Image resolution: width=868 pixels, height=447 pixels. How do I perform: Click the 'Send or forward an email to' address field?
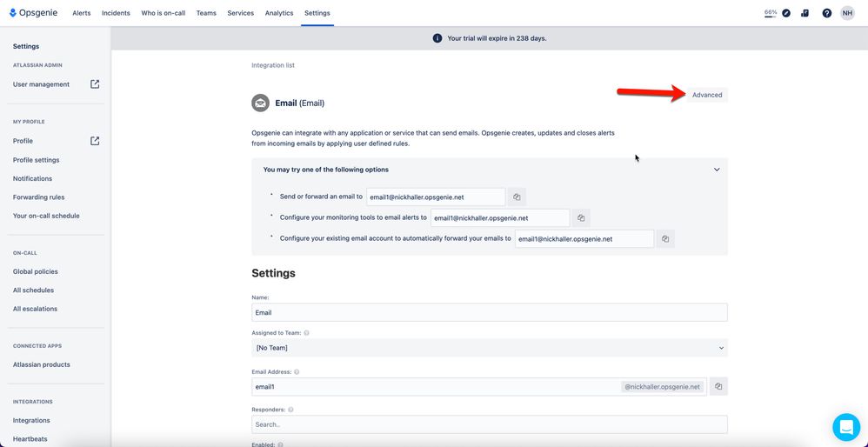click(x=436, y=197)
